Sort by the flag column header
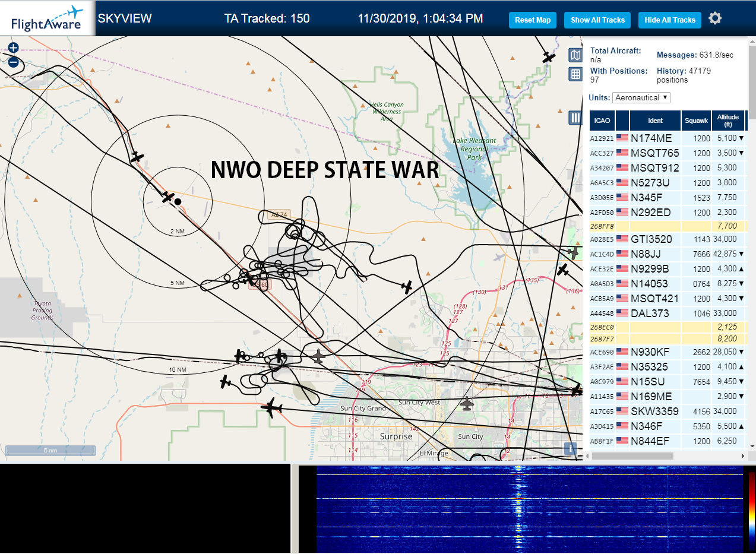The height and width of the screenshot is (554, 756). click(x=622, y=121)
